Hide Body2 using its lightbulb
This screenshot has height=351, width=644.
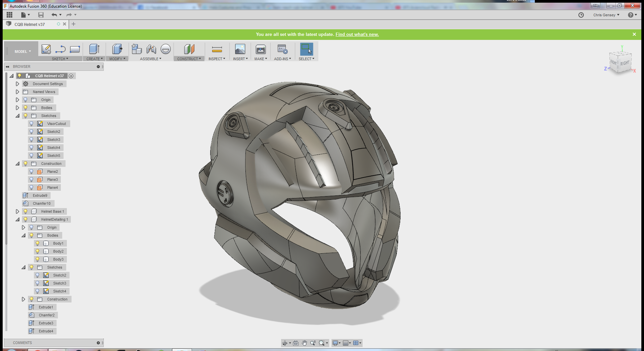coord(38,251)
